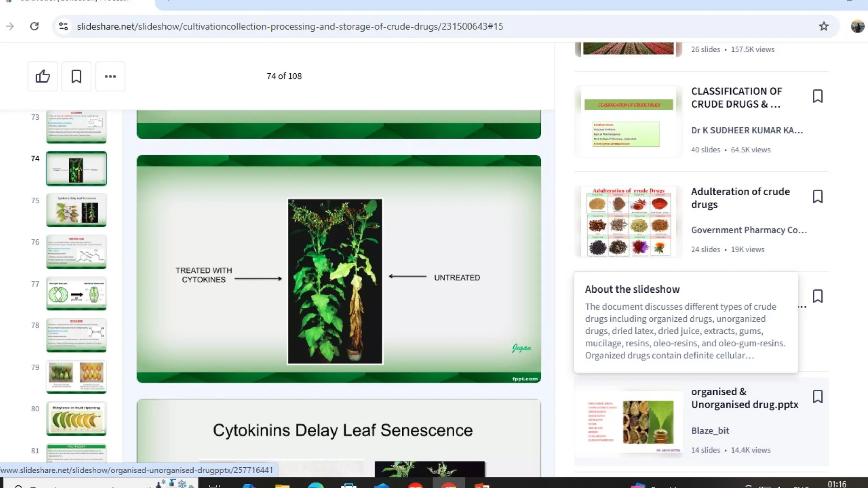Click About the slideshow heading
Image resolution: width=868 pixels, height=488 pixels.
click(632, 289)
